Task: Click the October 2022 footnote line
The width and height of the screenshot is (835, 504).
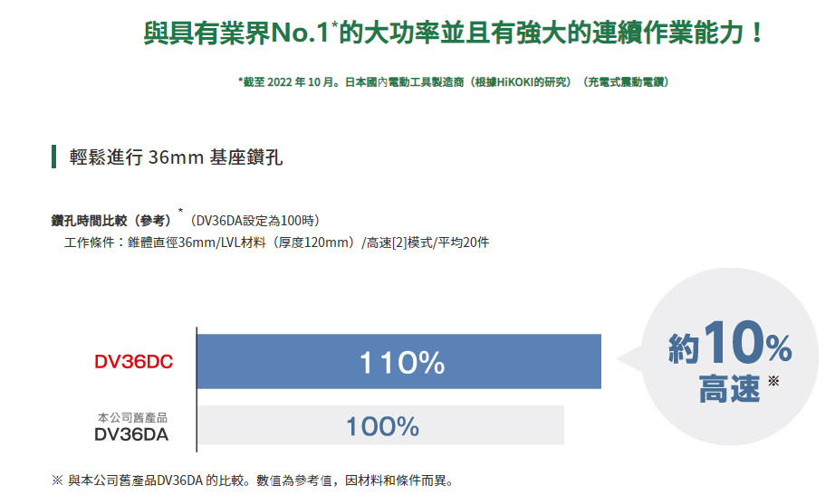Action: tap(453, 82)
